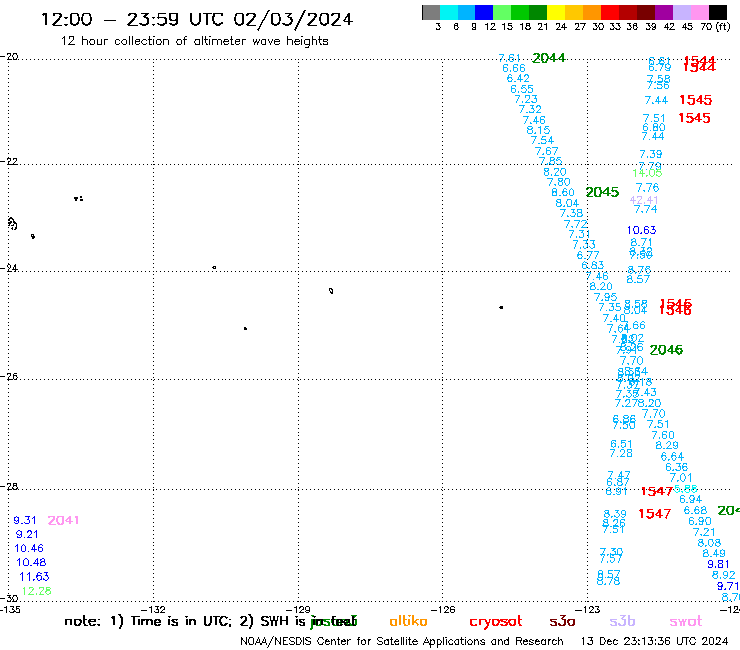The width and height of the screenshot is (740, 650).
Task: Click the wave height value '8.92'
Action: point(723,575)
